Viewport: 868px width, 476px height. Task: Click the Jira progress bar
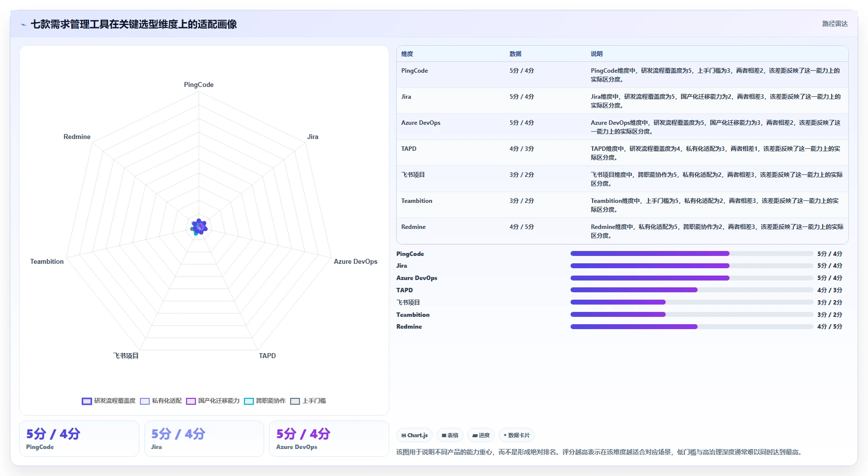click(692, 266)
